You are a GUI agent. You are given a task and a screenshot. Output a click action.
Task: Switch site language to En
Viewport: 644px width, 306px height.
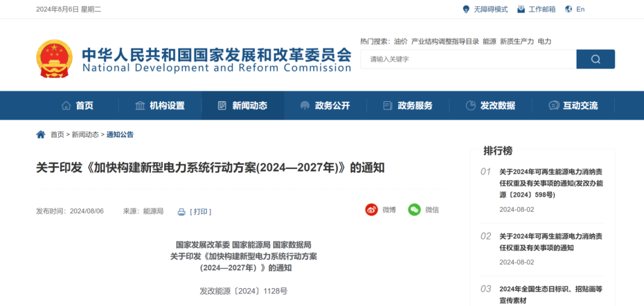pos(575,9)
